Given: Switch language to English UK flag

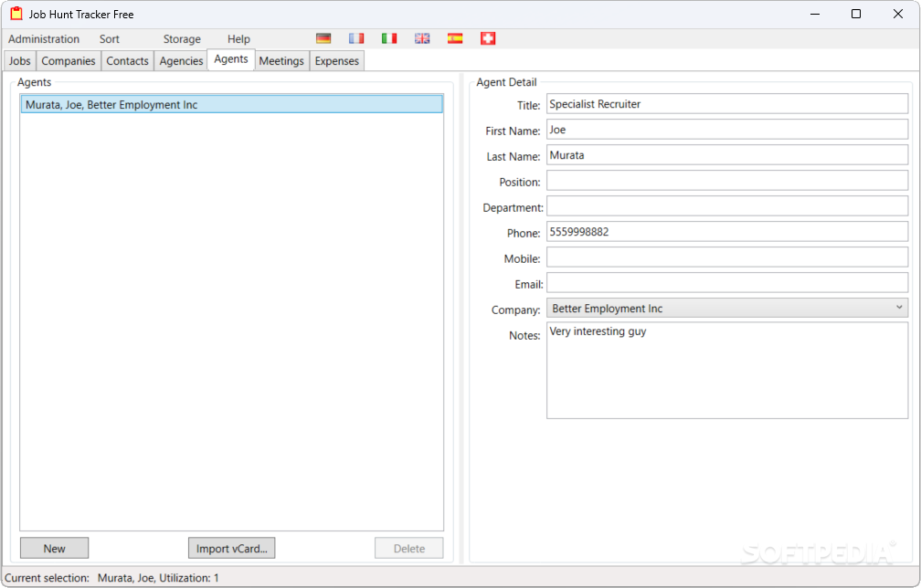Looking at the screenshot, I should 422,38.
